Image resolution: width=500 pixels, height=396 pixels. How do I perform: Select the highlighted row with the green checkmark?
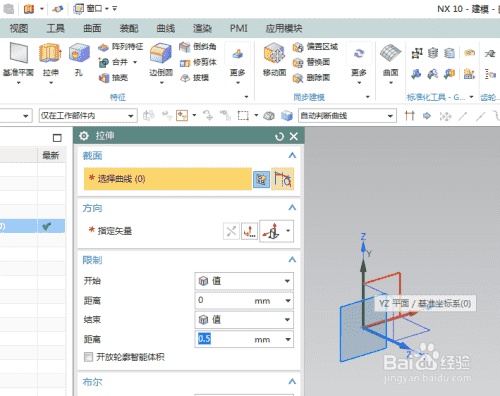coord(32,226)
